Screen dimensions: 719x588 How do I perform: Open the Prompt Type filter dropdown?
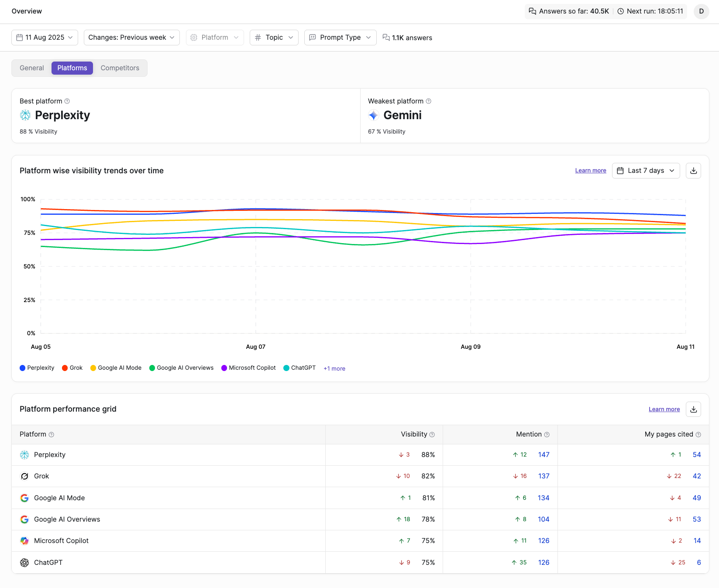(x=341, y=38)
